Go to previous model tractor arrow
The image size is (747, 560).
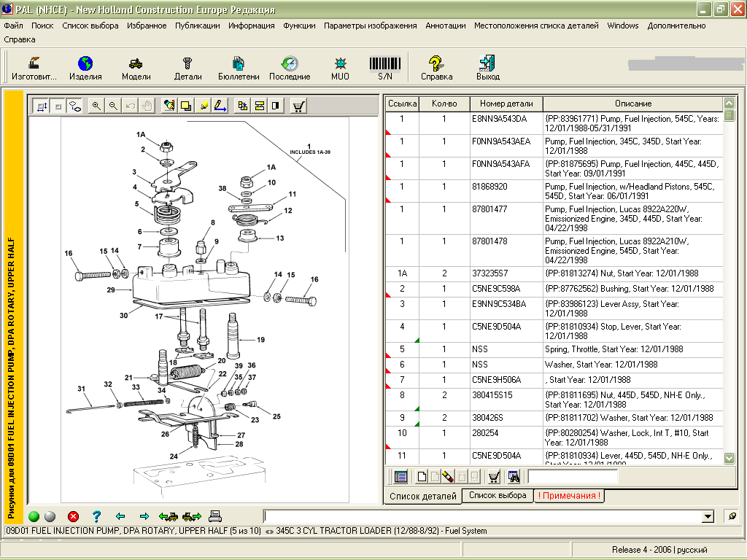[x=169, y=517]
